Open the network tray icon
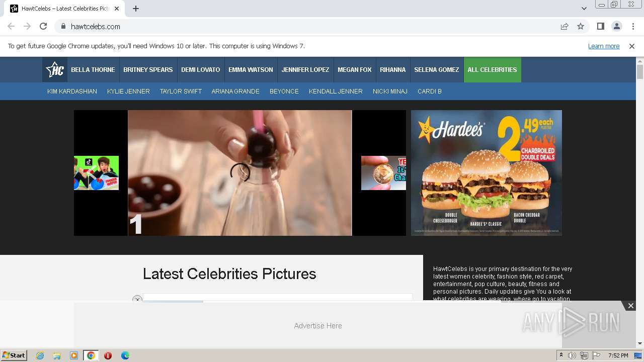Screen dimensions: 644x362 584,355
